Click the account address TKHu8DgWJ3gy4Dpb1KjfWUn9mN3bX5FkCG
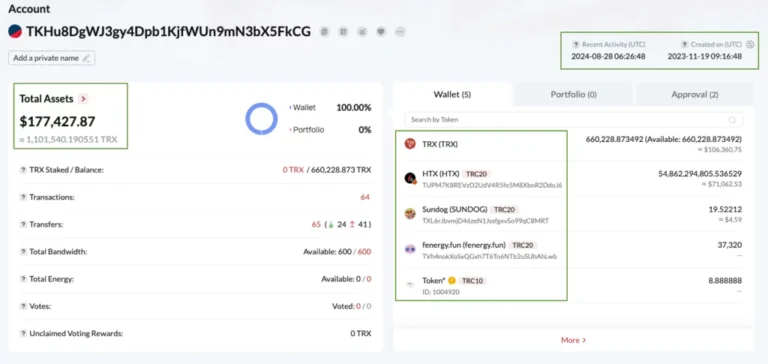Viewport: 768px width, 364px height. click(x=168, y=31)
